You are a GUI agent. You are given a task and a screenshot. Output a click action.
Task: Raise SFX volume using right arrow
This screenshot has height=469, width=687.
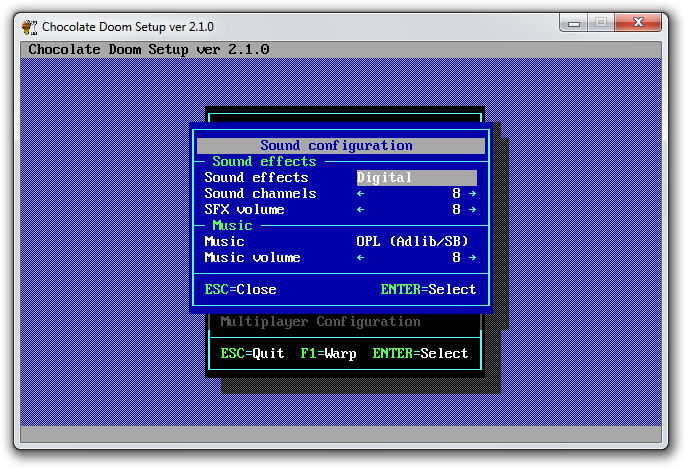(x=472, y=210)
